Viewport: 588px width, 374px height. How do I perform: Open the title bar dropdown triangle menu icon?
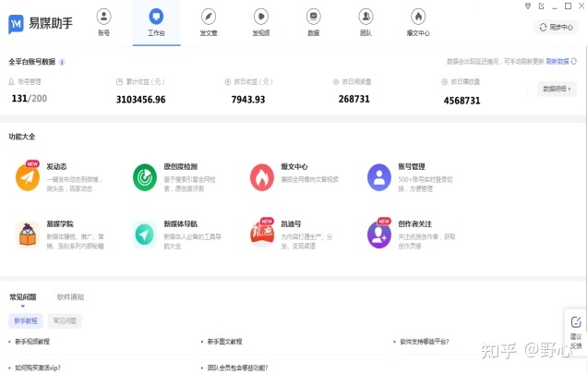[528, 6]
